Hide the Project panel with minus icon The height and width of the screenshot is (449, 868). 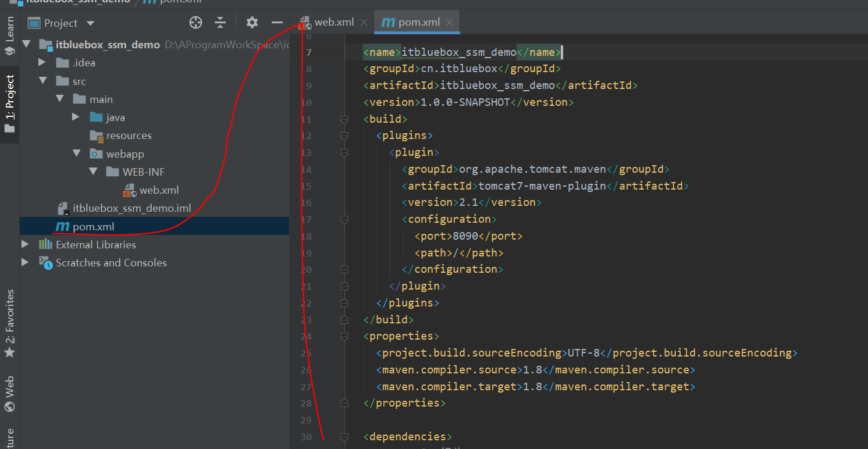pyautogui.click(x=277, y=23)
